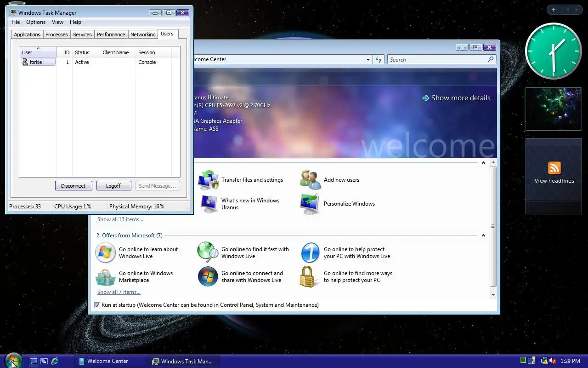This screenshot has width=588, height=368.
Task: Click View headlines in the feed gadget
Action: click(x=554, y=181)
